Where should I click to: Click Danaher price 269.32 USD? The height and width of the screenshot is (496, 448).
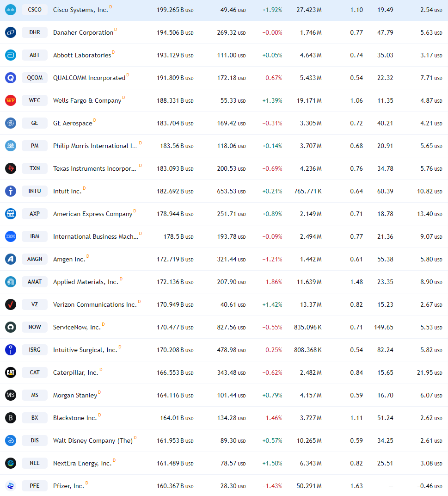232,32
